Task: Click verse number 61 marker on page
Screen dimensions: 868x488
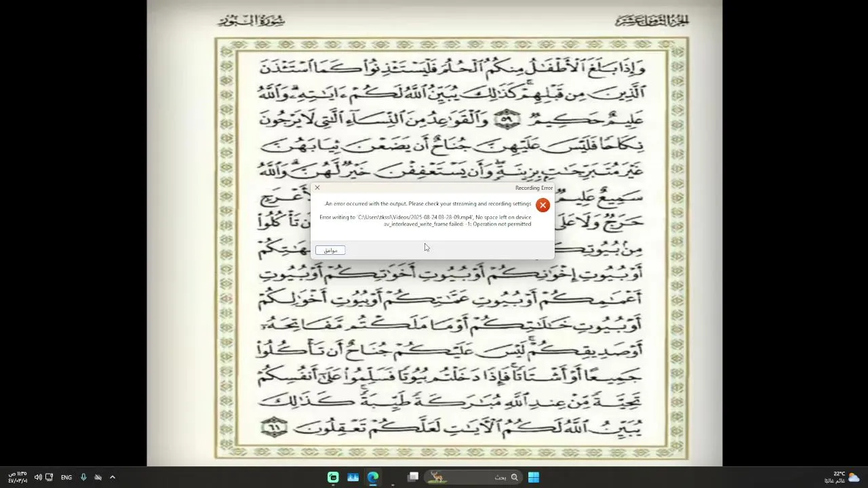Action: coord(275,427)
